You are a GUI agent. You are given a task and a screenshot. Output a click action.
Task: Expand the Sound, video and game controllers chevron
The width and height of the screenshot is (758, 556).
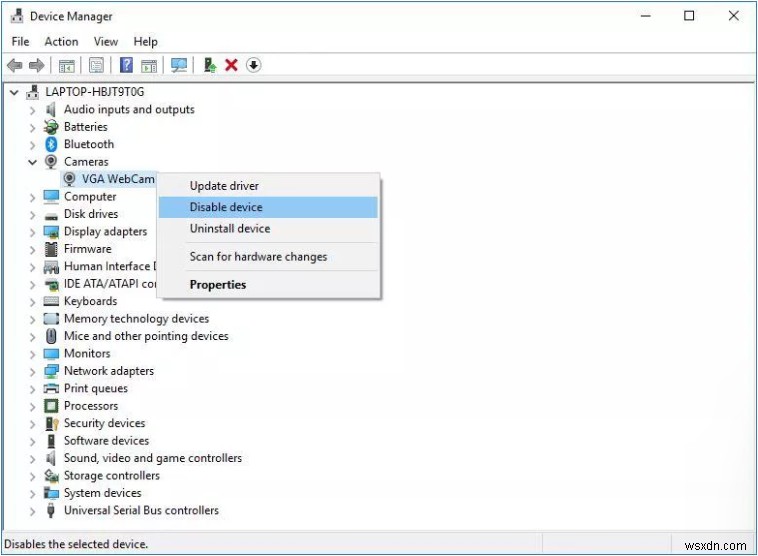[x=32, y=459]
